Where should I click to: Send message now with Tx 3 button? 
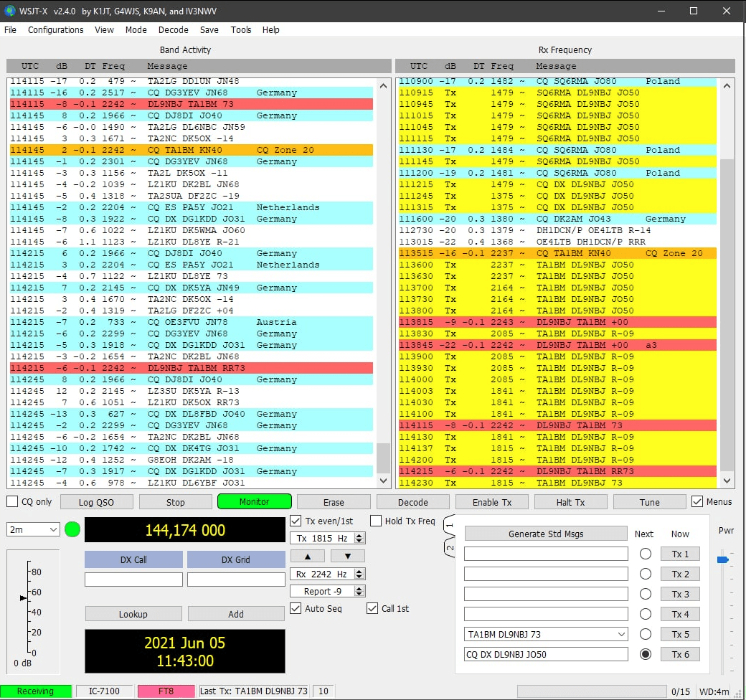pyautogui.click(x=680, y=594)
